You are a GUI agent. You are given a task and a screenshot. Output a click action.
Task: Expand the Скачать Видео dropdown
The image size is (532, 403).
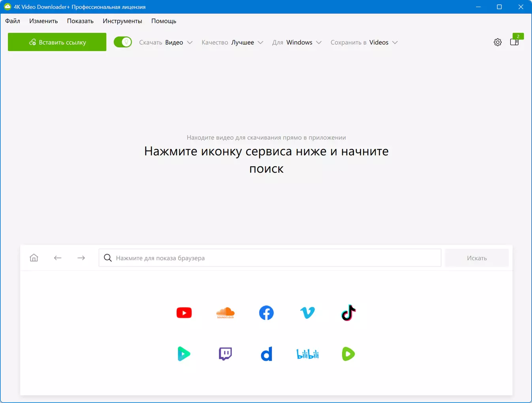click(166, 42)
